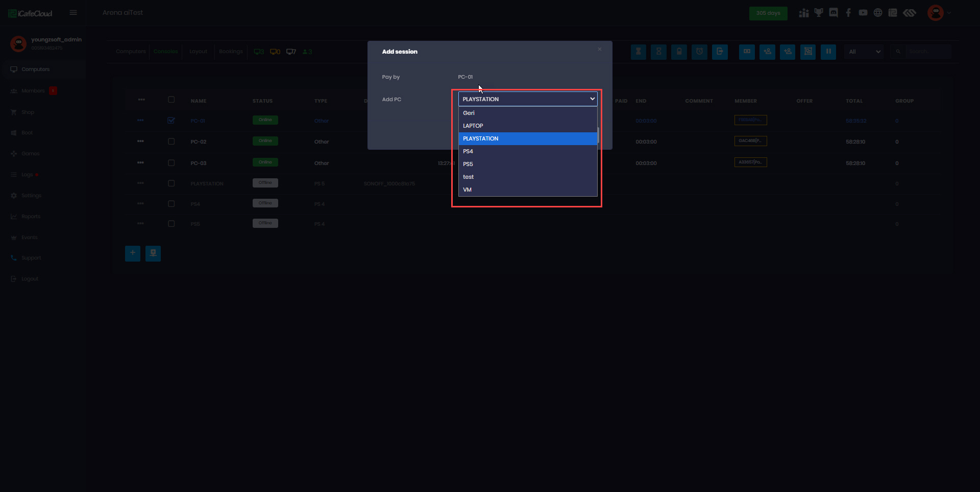Click the Facebook icon in header

(x=848, y=13)
